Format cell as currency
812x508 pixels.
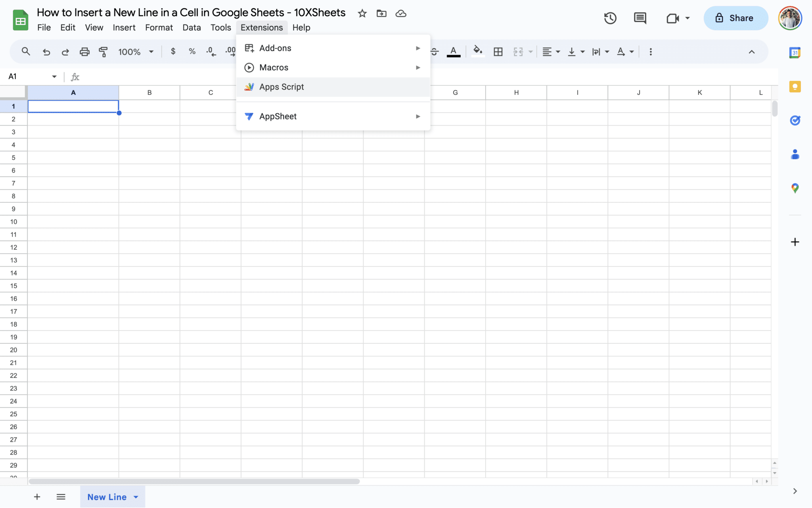173,52
